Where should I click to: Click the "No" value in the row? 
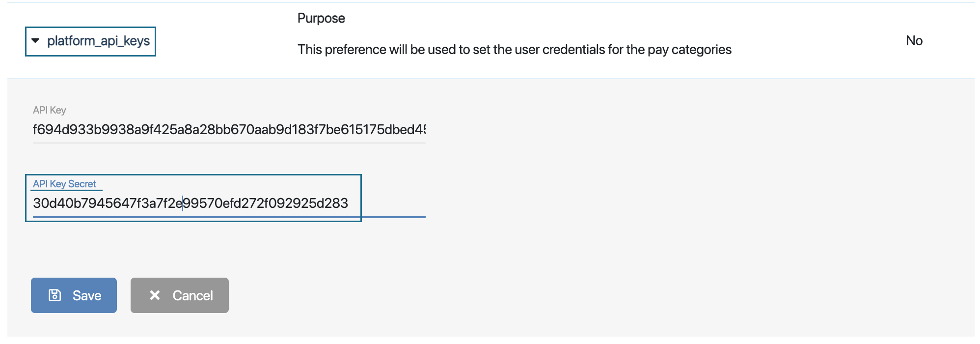pyautogui.click(x=914, y=41)
